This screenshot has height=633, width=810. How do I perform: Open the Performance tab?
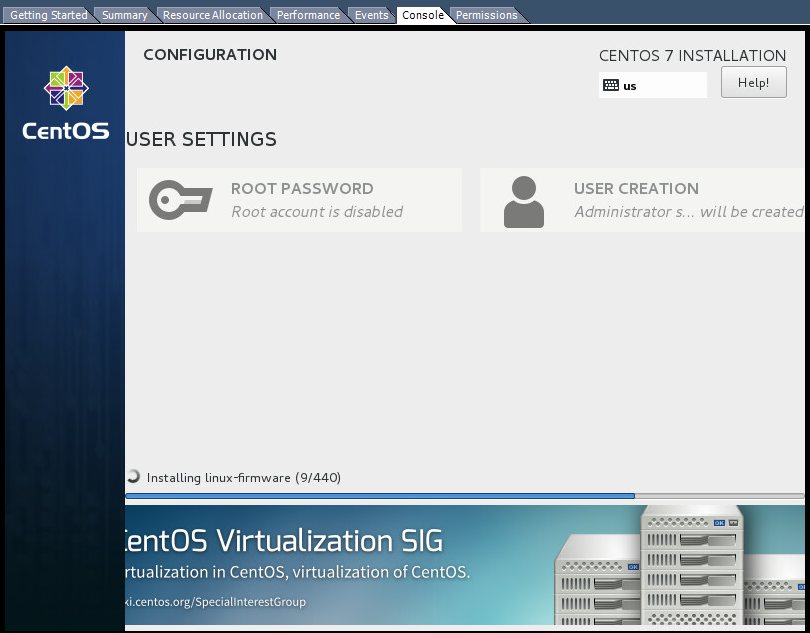tap(308, 15)
